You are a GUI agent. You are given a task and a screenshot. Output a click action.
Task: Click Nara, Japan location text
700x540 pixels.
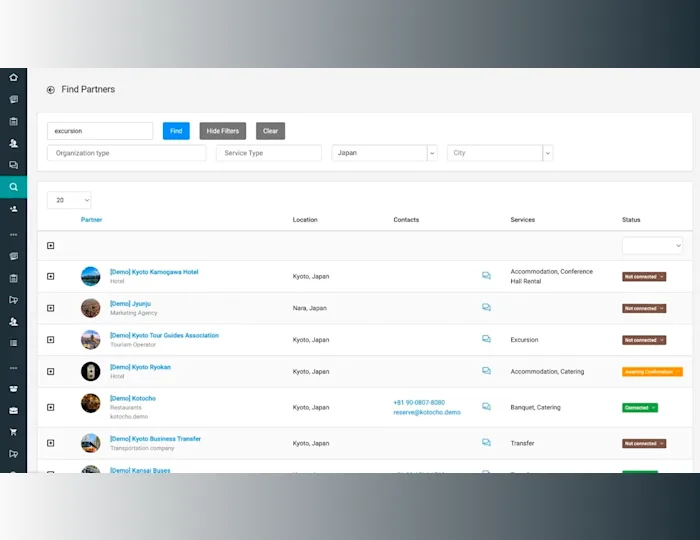[310, 308]
